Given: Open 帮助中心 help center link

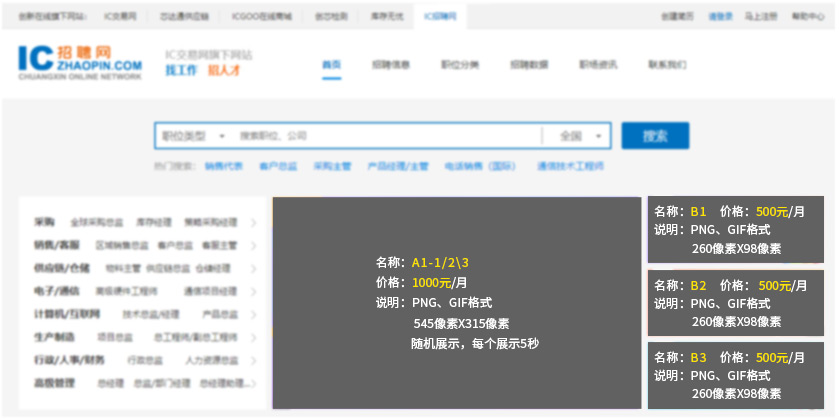Looking at the screenshot, I should click(808, 17).
